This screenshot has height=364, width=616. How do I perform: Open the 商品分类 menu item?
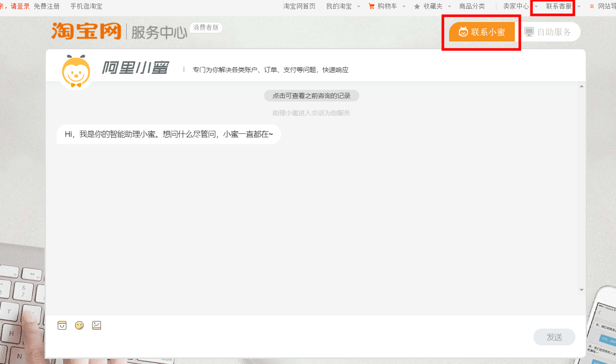(472, 6)
